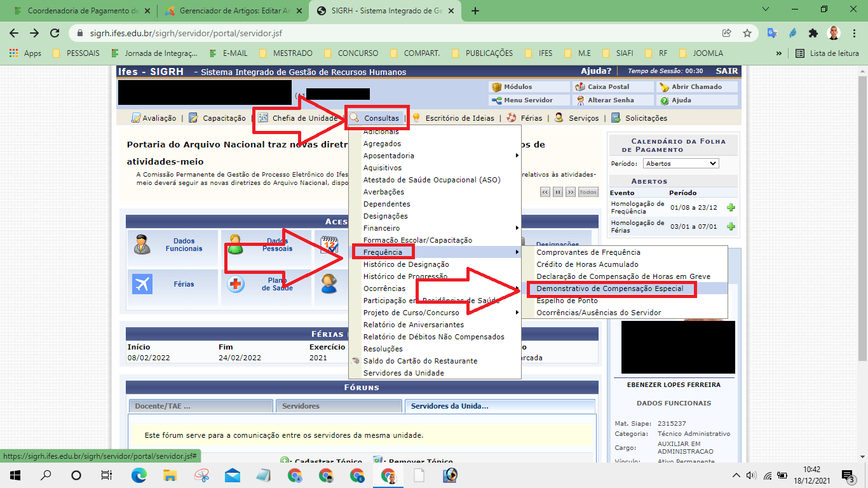Expand the Frequência submenu
Image resolution: width=868 pixels, height=488 pixels.
point(435,252)
